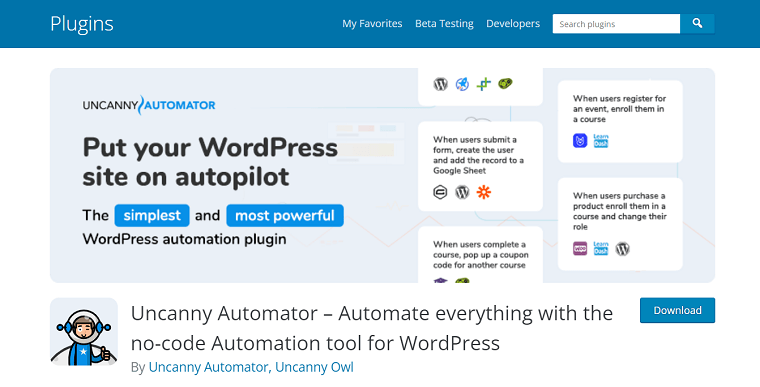The height and width of the screenshot is (387, 760).
Task: Click LearnDash icon in the event registration card
Action: [601, 141]
